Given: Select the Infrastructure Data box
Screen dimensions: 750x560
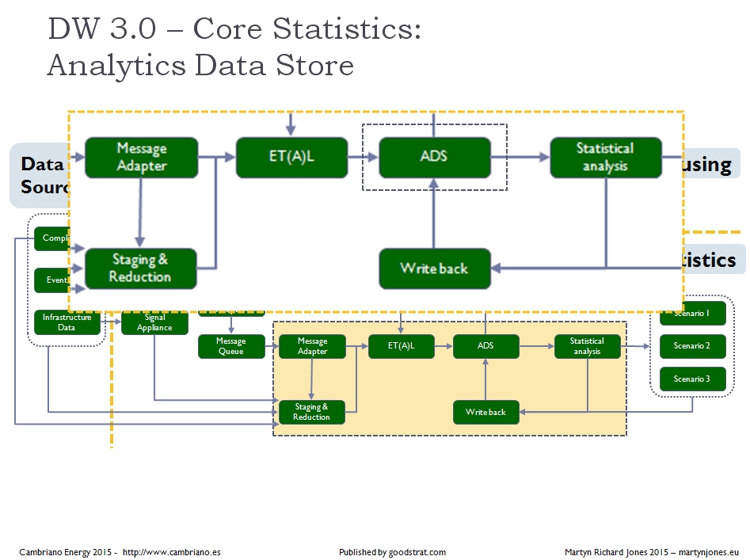Looking at the screenshot, I should (67, 322).
